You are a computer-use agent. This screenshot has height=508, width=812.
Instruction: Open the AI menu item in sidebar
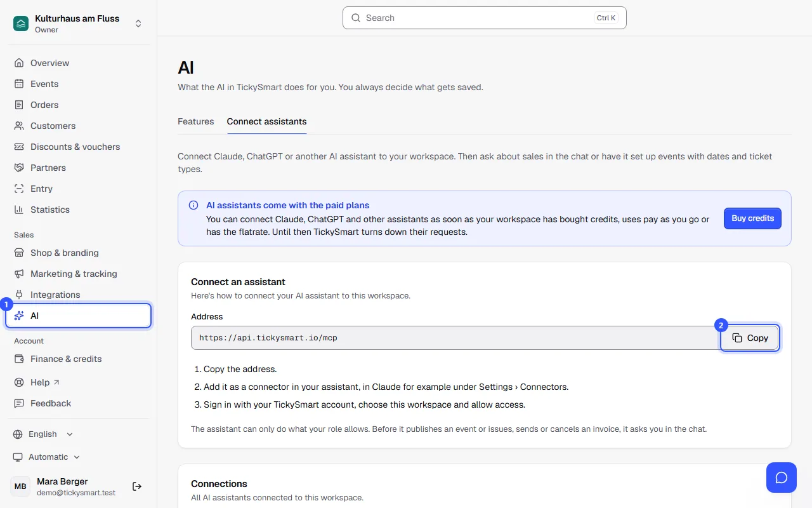pos(79,316)
